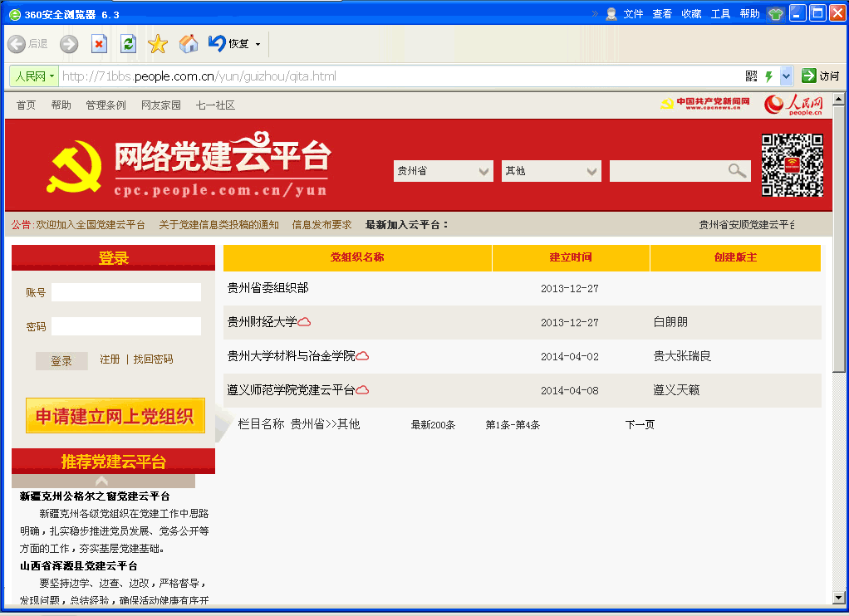Click the 登录 button in login form

pyautogui.click(x=61, y=361)
